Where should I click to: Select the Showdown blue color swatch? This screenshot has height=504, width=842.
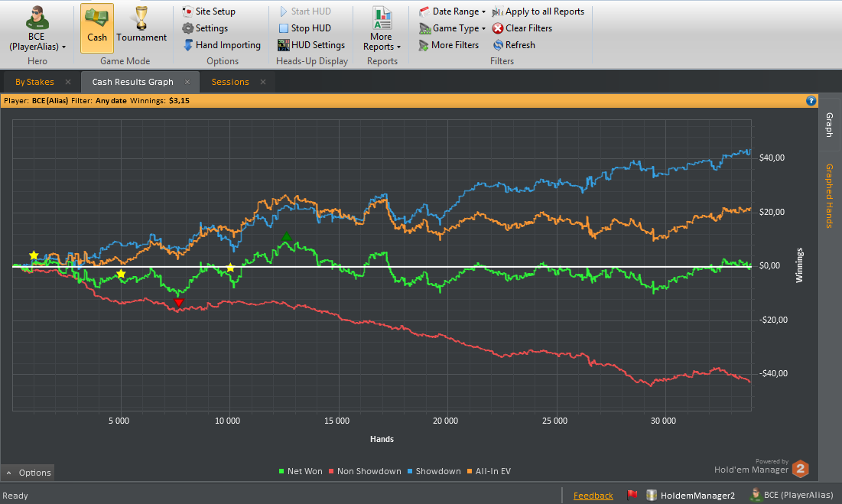click(410, 471)
